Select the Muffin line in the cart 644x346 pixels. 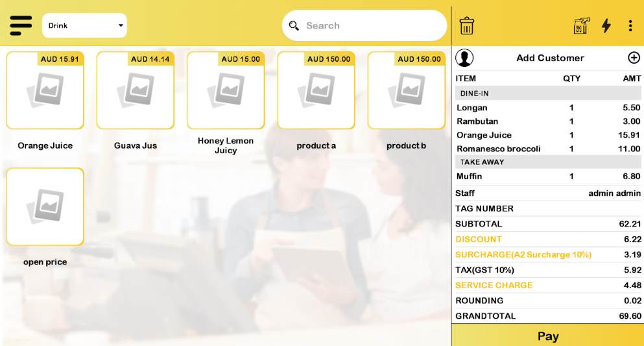point(548,176)
